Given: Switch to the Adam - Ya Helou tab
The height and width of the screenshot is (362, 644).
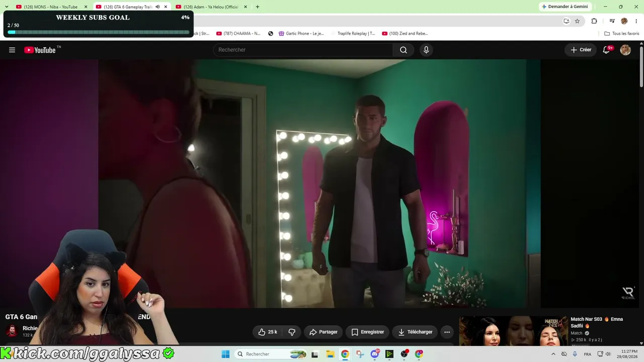Looking at the screenshot, I should pyautogui.click(x=210, y=7).
